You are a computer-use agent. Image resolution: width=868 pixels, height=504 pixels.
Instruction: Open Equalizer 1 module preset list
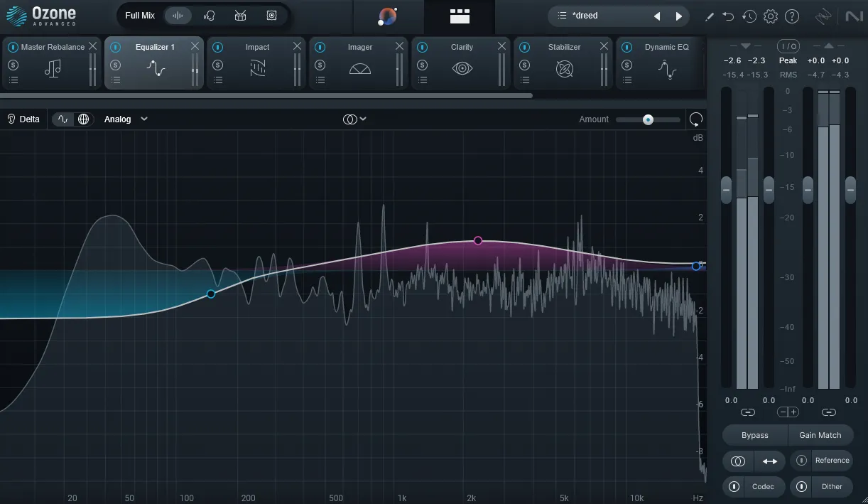point(115,80)
